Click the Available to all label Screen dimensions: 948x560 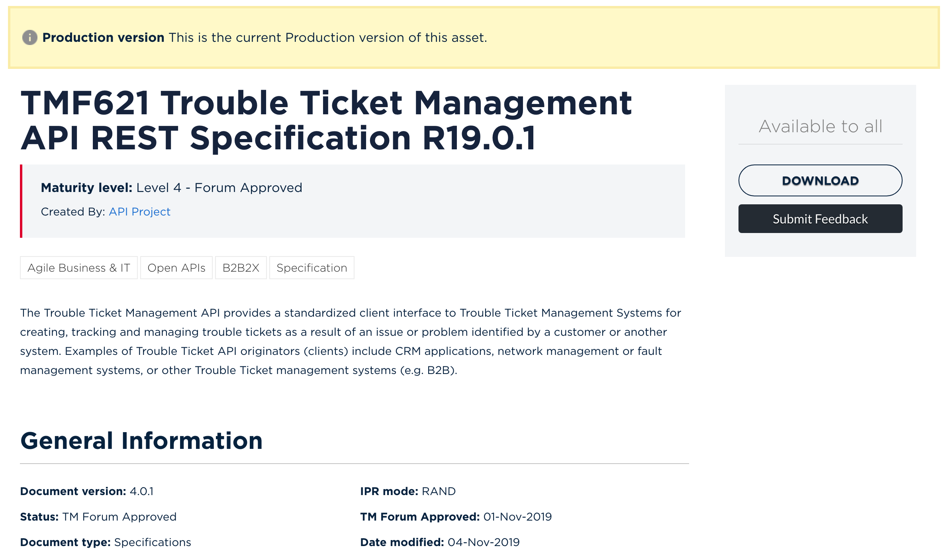click(x=821, y=127)
